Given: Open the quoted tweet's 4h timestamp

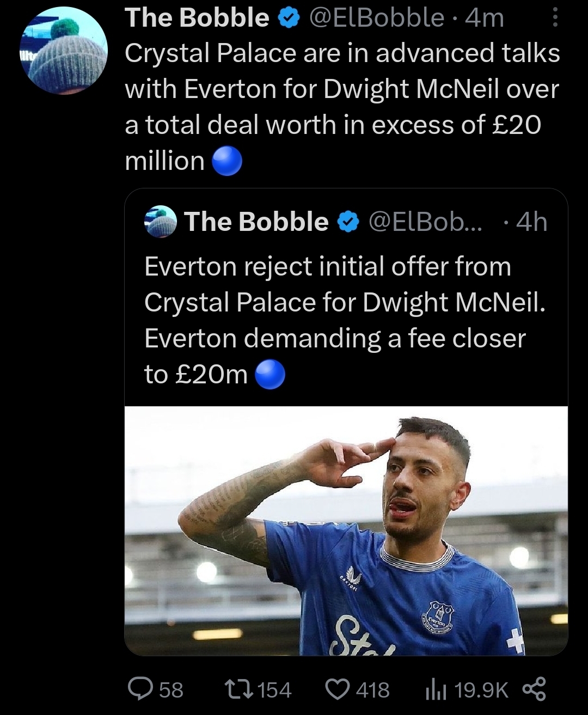Looking at the screenshot, I should tap(531, 222).
